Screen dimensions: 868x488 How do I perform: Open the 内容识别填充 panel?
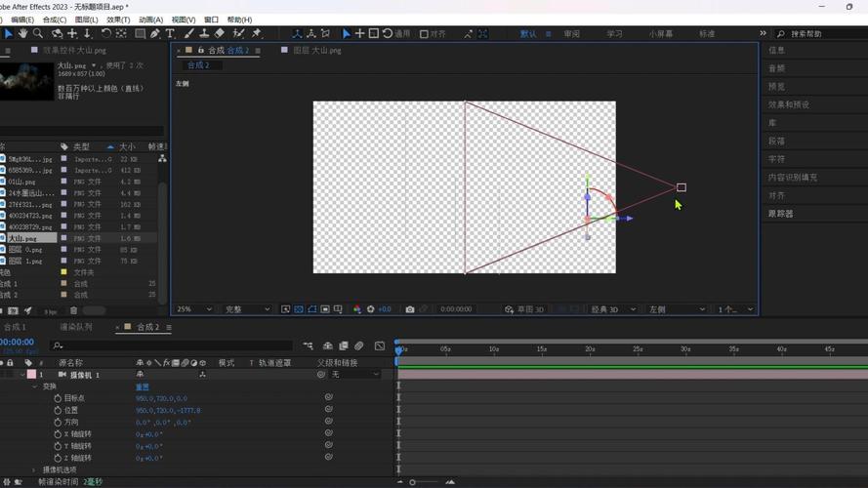(x=792, y=177)
